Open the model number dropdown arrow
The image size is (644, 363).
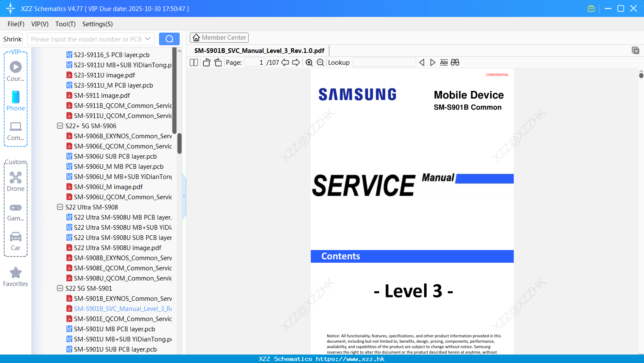tap(148, 39)
